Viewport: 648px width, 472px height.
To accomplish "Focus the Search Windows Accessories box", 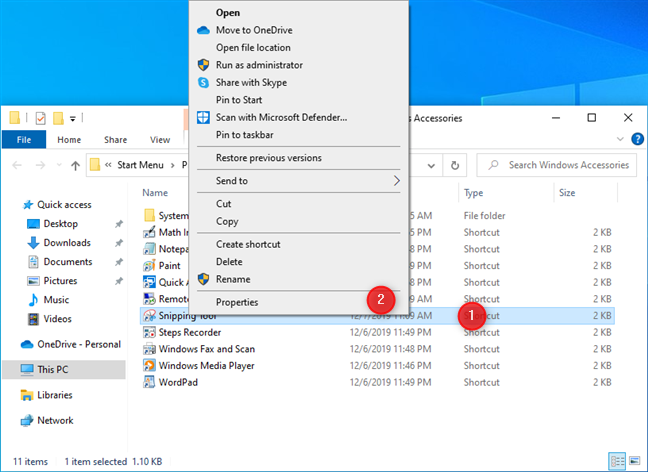I will point(556,165).
